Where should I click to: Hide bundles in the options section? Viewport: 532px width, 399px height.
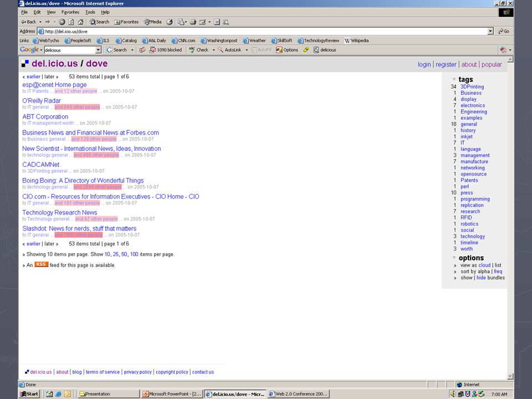(481, 278)
